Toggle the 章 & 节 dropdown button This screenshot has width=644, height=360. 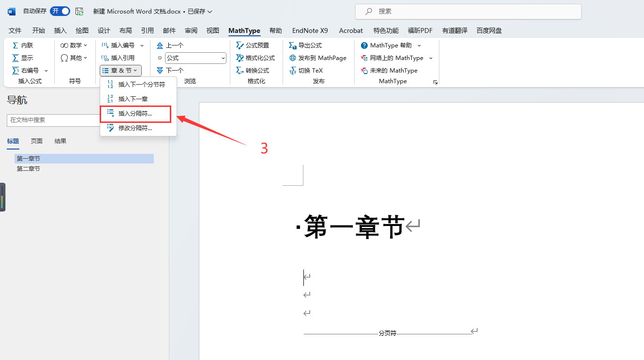point(120,70)
